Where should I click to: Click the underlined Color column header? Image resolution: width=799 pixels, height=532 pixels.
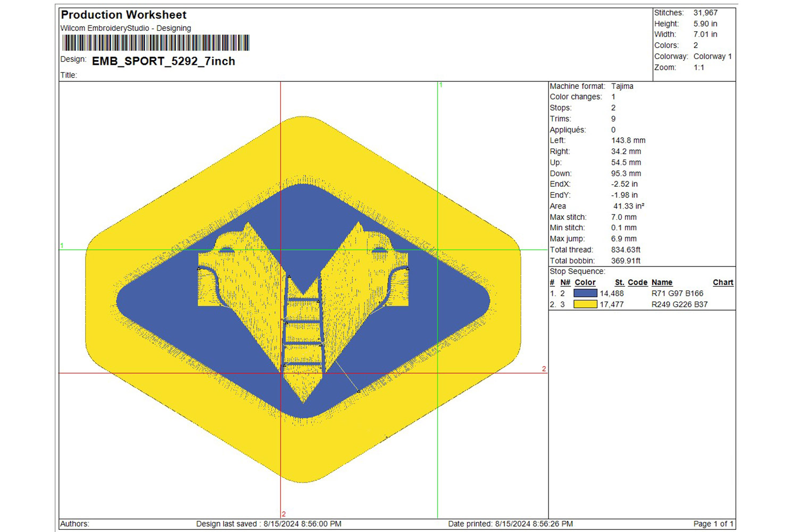pyautogui.click(x=585, y=282)
